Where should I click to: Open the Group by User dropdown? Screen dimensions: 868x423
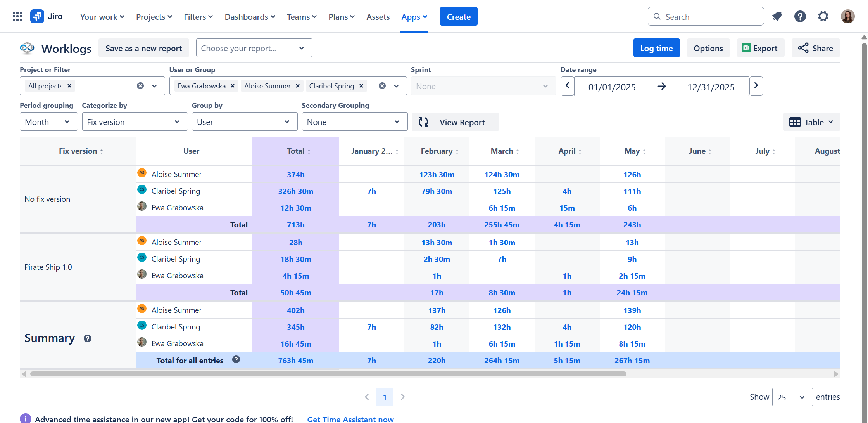[245, 122]
